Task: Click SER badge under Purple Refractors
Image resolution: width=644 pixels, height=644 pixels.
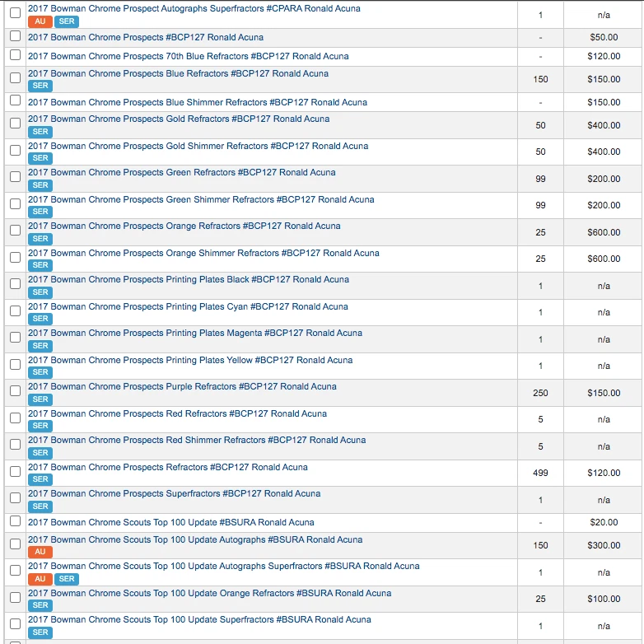Action: click(40, 399)
